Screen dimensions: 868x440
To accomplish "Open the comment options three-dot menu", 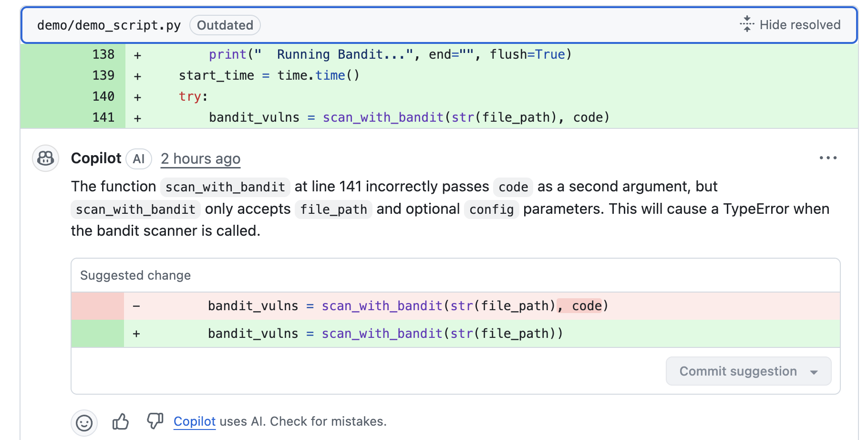I will (828, 158).
